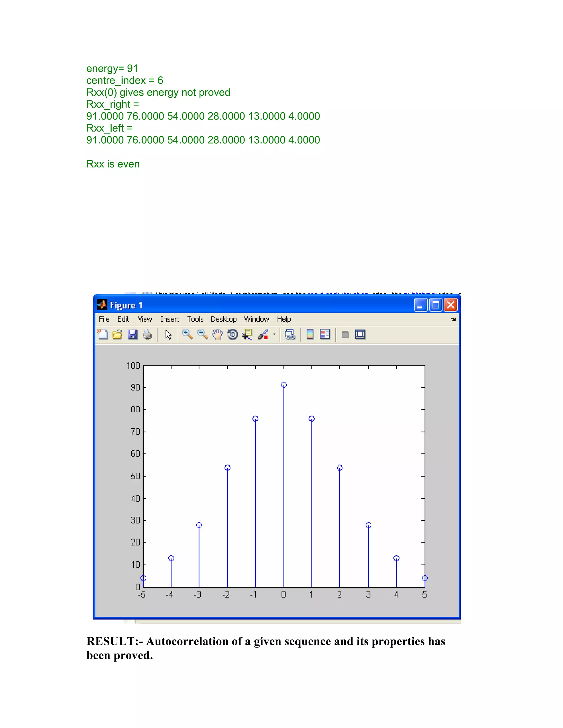The height and width of the screenshot is (728, 563).
Task: Select the Rotate 3D tool
Action: pyautogui.click(x=233, y=334)
